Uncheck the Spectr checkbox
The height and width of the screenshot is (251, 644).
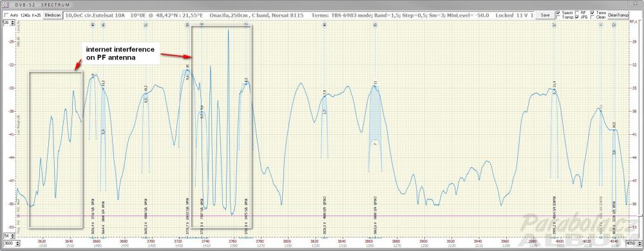click(558, 13)
